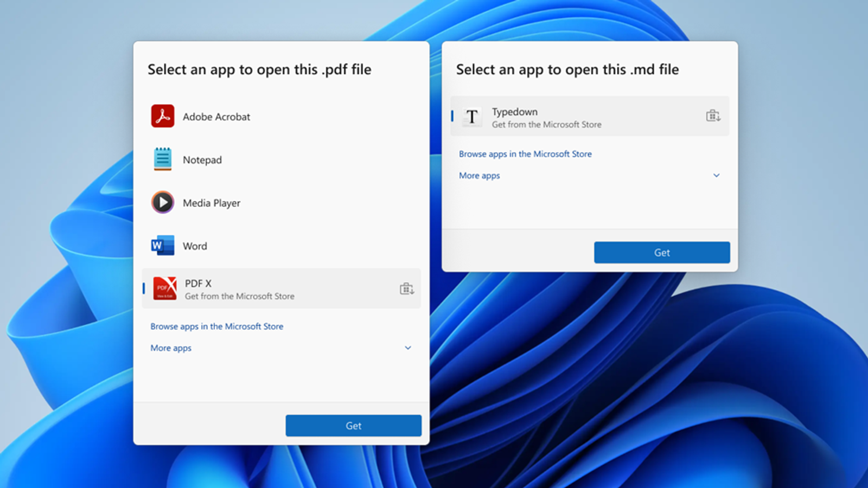
Task: Select the 'Word' label
Action: click(x=195, y=246)
